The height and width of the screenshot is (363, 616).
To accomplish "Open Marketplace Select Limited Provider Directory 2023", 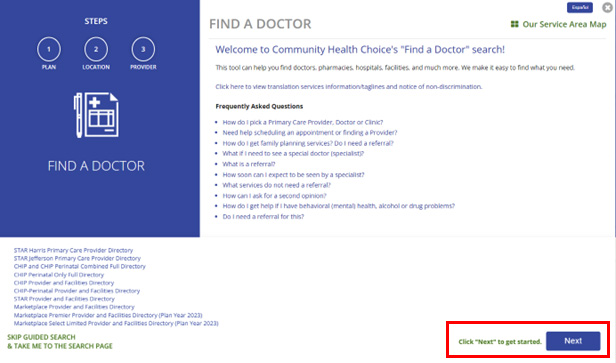I will coord(116,323).
